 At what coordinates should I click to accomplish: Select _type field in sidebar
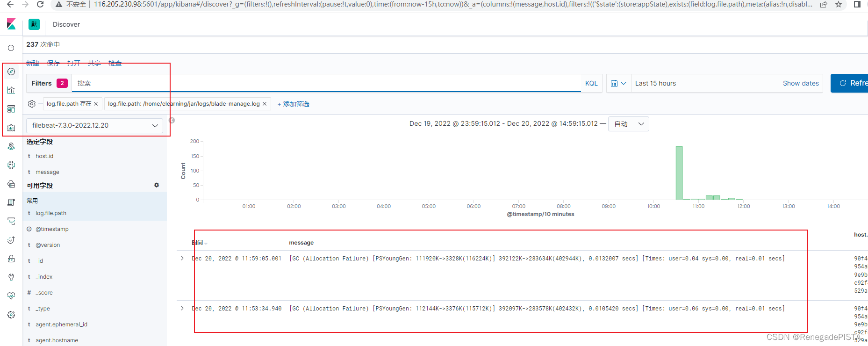(43, 309)
